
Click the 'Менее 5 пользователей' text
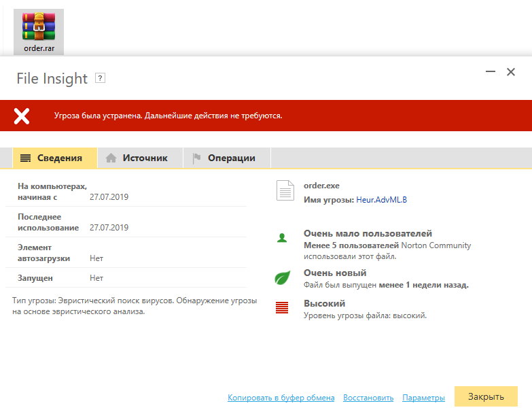[351, 245]
